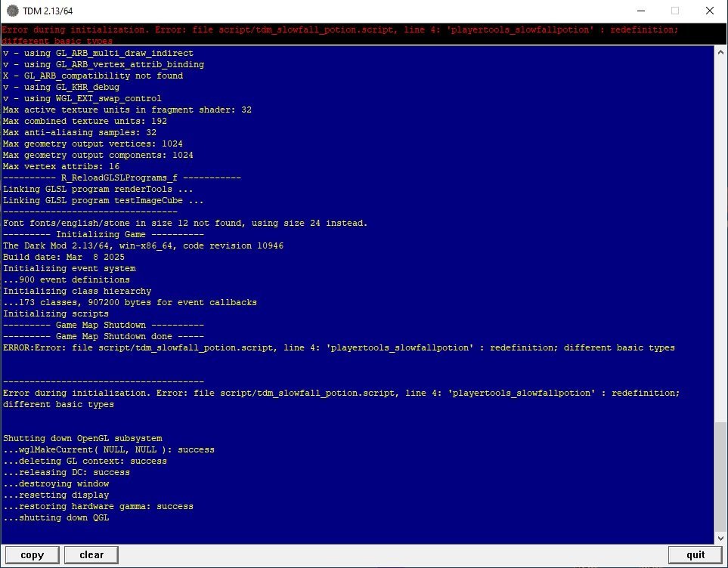Click 'using WGL_EXT_swap_control' line
The image size is (728, 568).
82,98
